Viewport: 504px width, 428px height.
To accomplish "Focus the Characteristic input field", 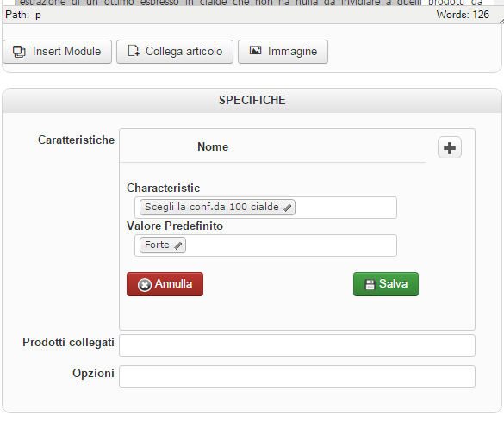I will 265,208.
